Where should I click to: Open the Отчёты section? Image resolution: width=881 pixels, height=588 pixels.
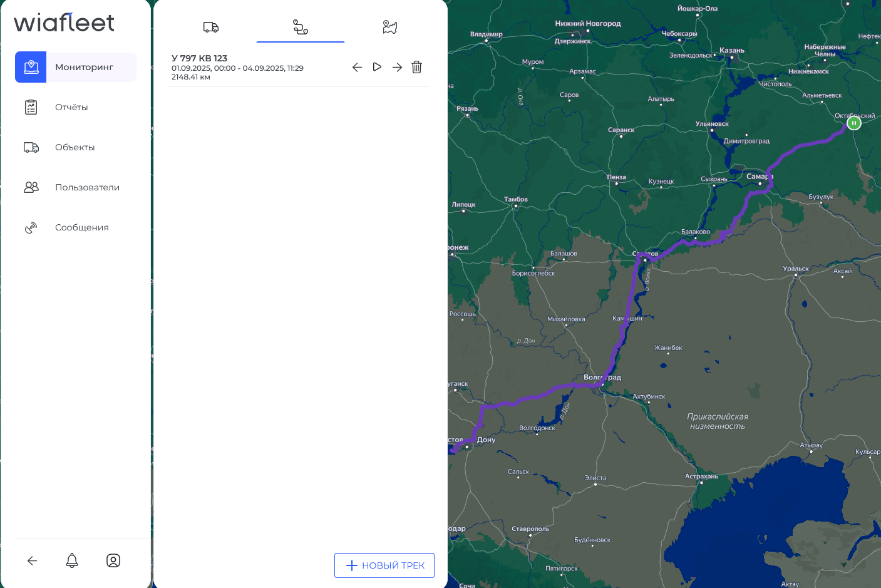click(x=71, y=107)
